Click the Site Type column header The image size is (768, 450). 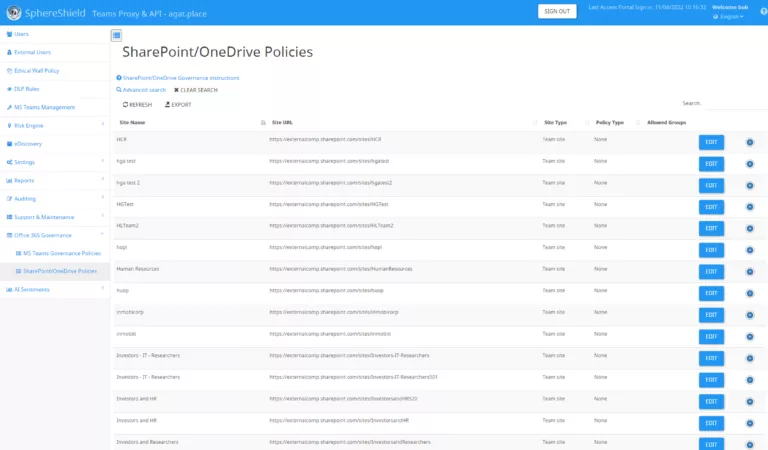555,122
